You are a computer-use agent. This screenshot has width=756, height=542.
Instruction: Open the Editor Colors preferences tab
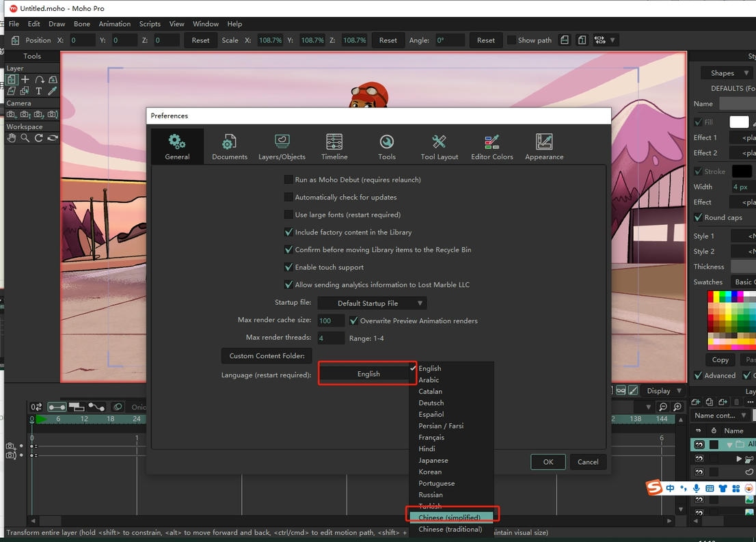(491, 147)
